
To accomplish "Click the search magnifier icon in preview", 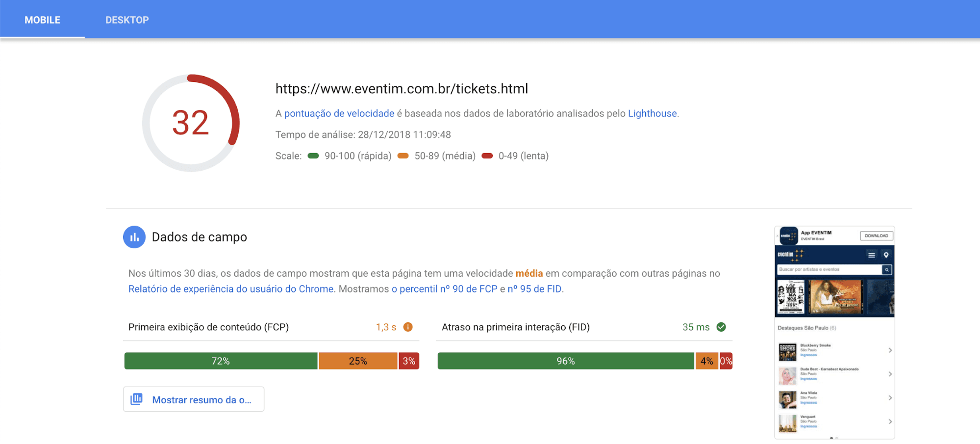I will 886,270.
